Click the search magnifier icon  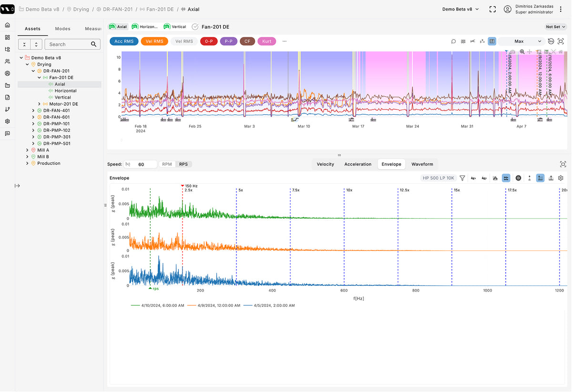coord(94,44)
